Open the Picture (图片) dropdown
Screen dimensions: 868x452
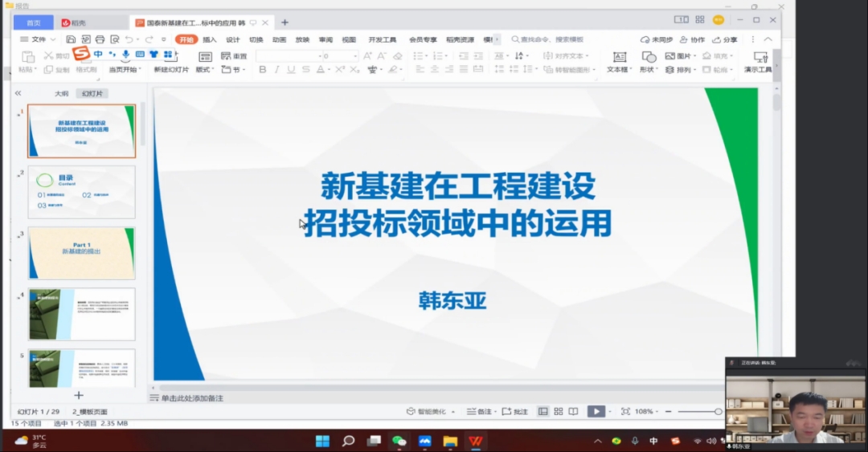pos(681,56)
